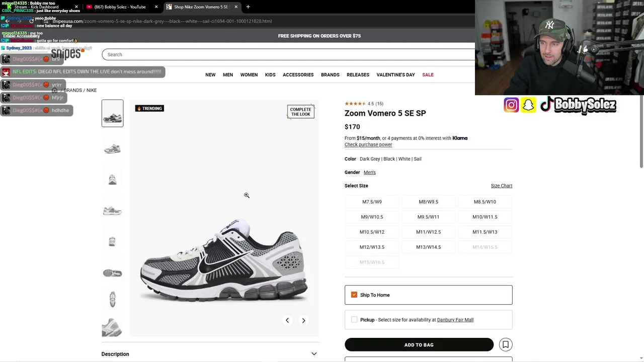Viewport: 644px width, 362px height.
Task: Open the BRANDS menu
Action: tap(330, 75)
